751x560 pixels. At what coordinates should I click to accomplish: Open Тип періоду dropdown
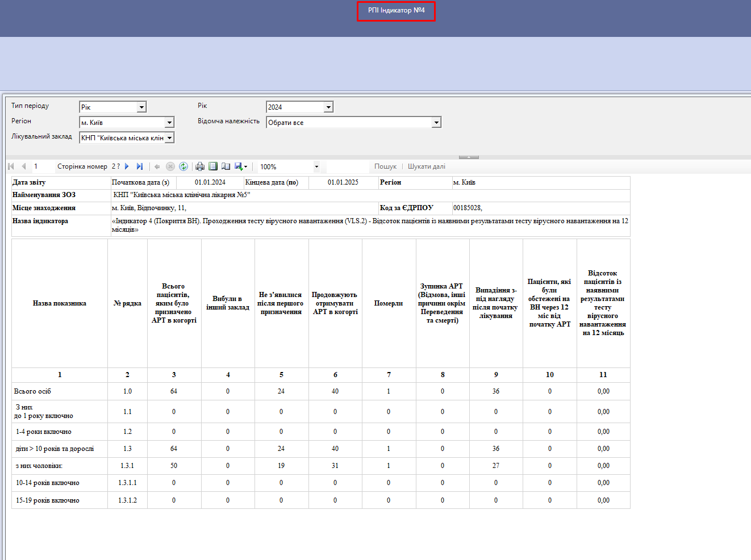141,107
